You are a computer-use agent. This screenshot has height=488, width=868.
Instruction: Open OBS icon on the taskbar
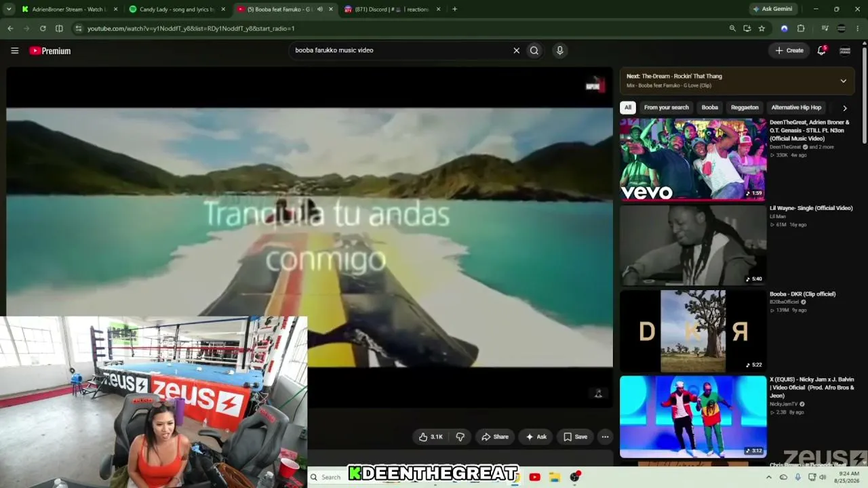[575, 477]
